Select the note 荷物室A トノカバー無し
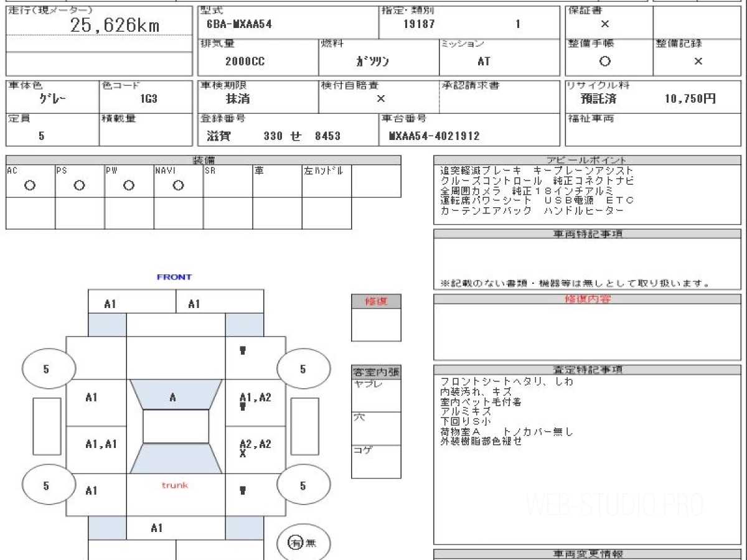 click(507, 432)
